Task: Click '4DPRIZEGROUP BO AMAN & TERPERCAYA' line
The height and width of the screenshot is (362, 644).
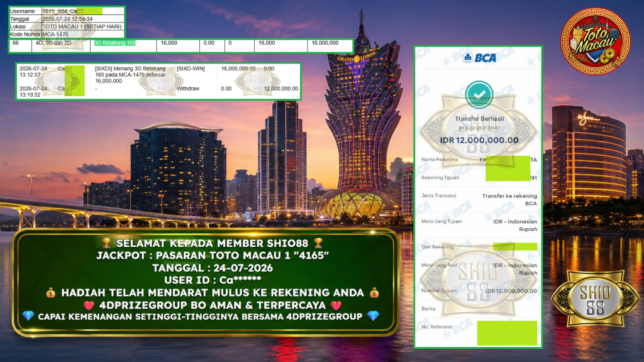Action: [x=213, y=305]
